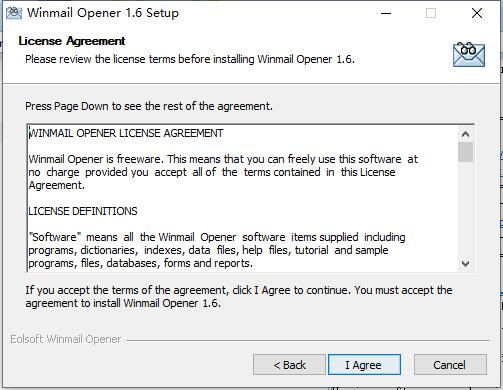This screenshot has width=503, height=390.
Task: Close the setup window with X
Action: click(477, 13)
